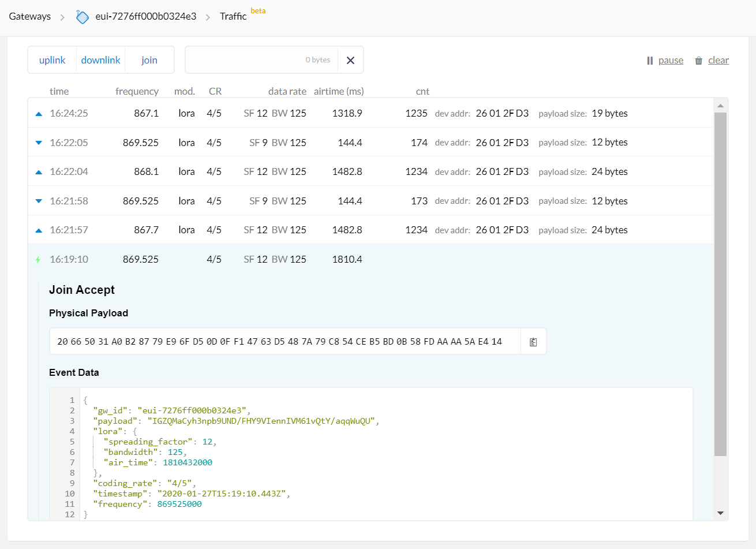The height and width of the screenshot is (549, 756).
Task: Click the timestamp line in event JSON
Action: (192, 494)
